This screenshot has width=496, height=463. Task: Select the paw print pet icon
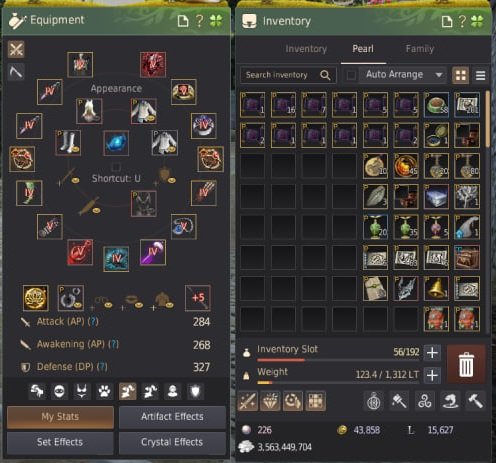coord(104,391)
